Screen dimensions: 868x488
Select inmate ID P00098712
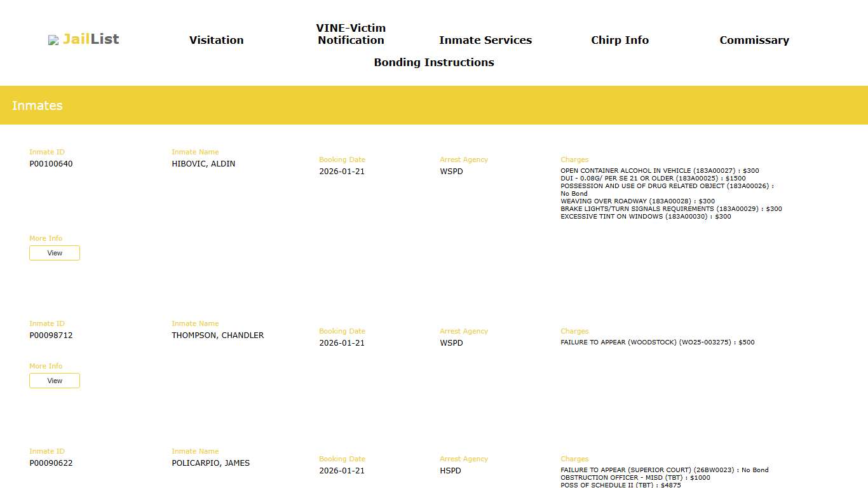(x=51, y=335)
